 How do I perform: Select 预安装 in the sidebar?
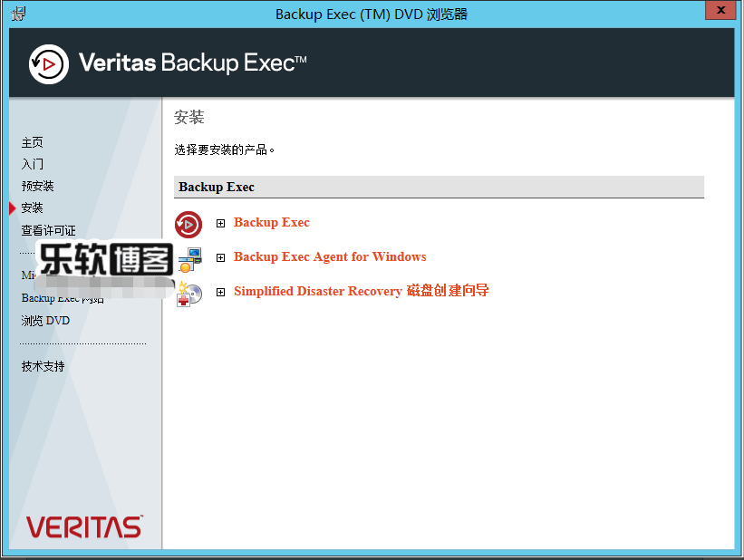coord(37,186)
